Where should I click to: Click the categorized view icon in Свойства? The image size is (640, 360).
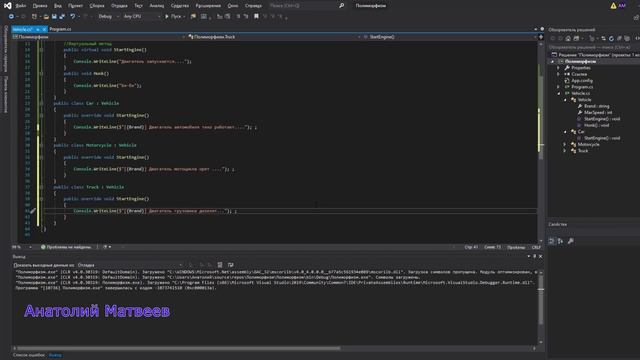point(552,241)
